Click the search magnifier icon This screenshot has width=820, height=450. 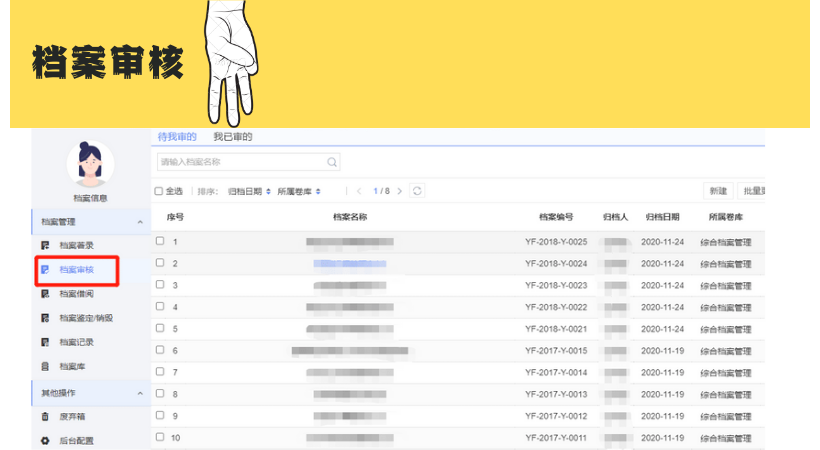point(332,162)
